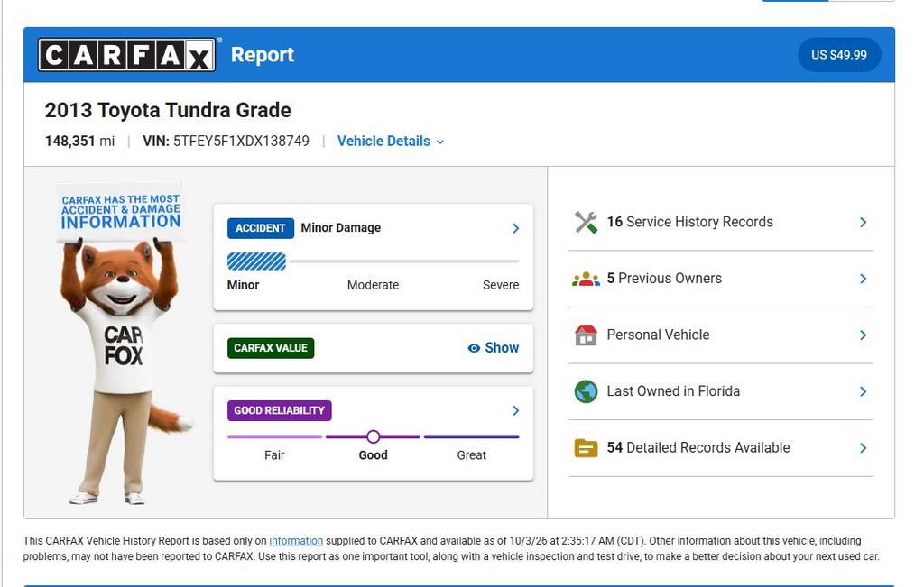This screenshot has width=924, height=587.
Task: Click the 2013 Toyota Tundra Grade heading
Action: pyautogui.click(x=168, y=110)
